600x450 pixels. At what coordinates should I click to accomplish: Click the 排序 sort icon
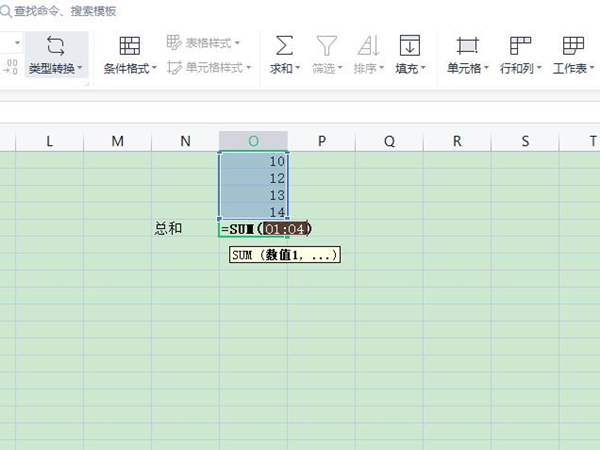368,46
